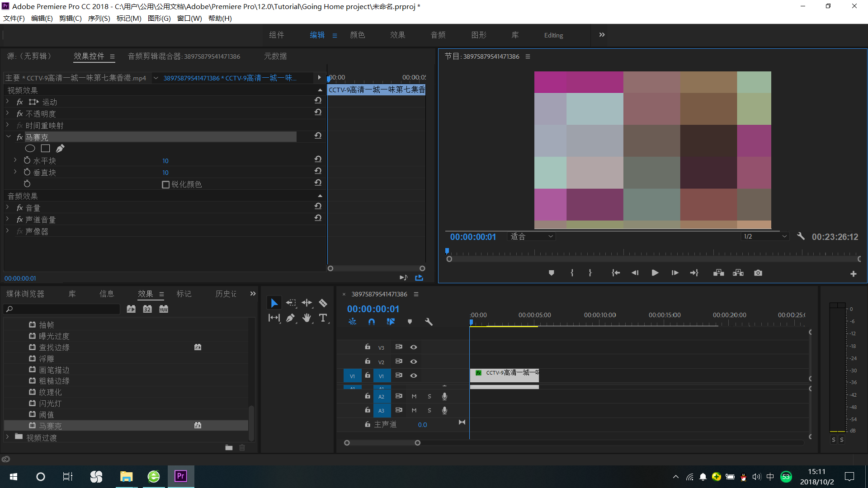Viewport: 868px width, 488px height.
Task: Step forward one frame in Program monitor
Action: 675,273
